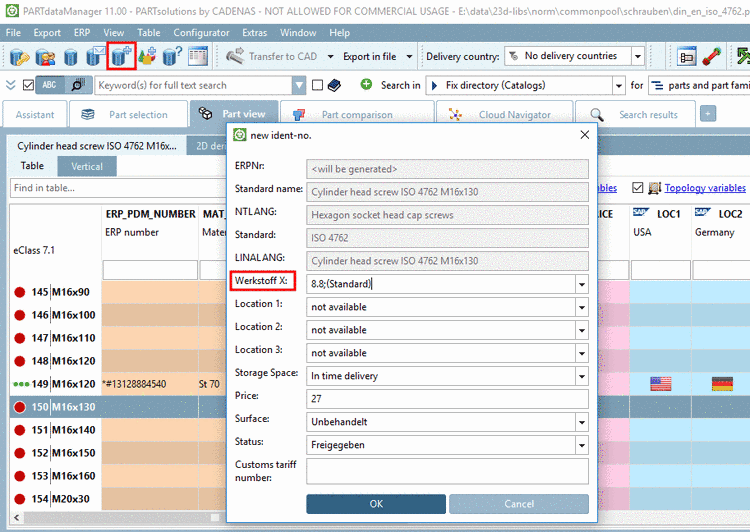750x532 pixels.
Task: Toggle checkbox next to blue books icon
Action: [317, 85]
